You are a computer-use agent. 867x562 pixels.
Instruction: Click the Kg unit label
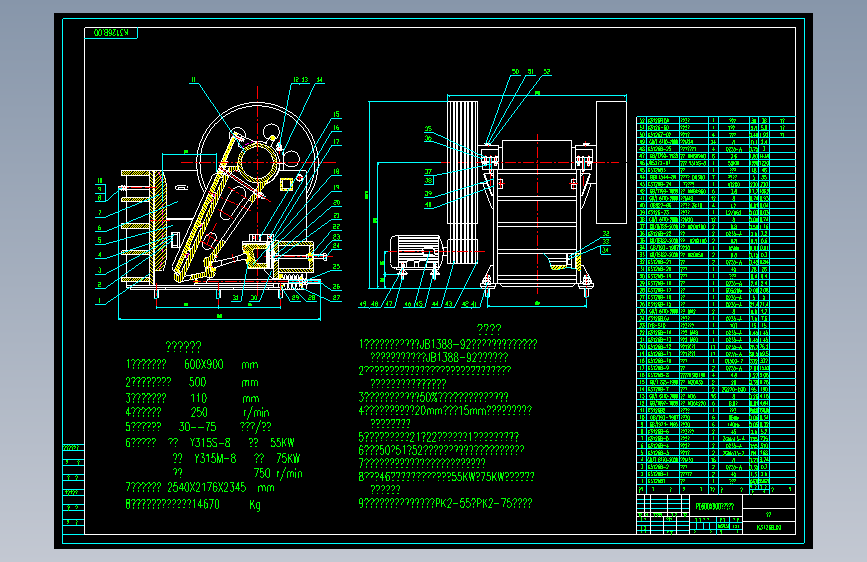[x=255, y=504]
